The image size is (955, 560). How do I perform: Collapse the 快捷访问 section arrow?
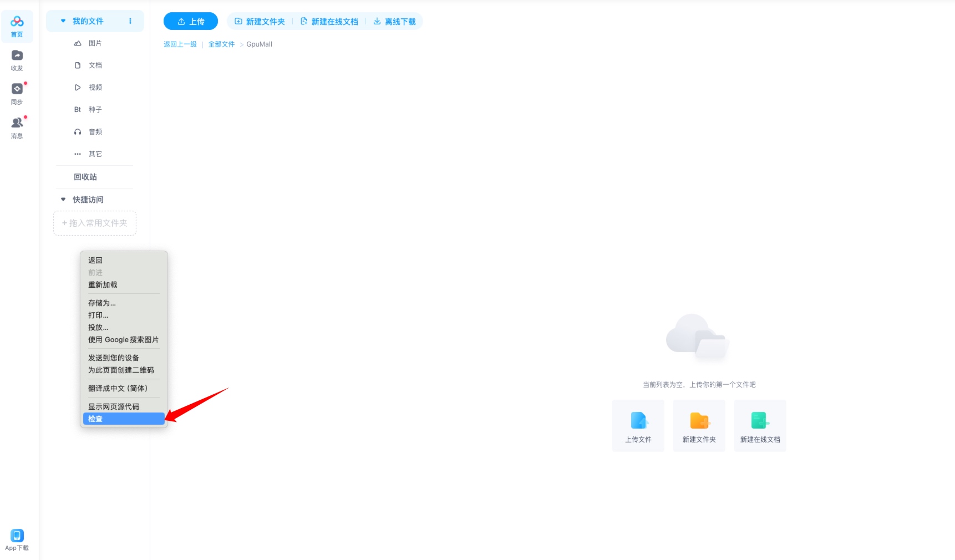tap(63, 200)
